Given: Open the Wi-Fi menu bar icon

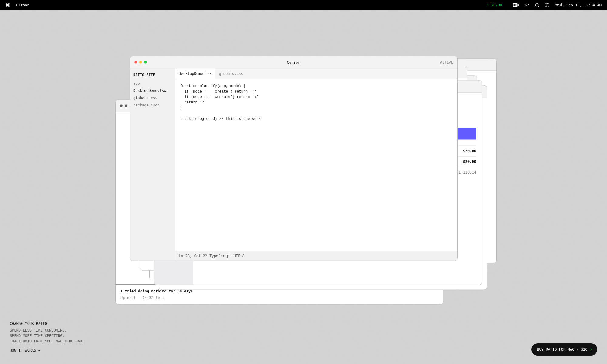Looking at the screenshot, I should point(527,5).
